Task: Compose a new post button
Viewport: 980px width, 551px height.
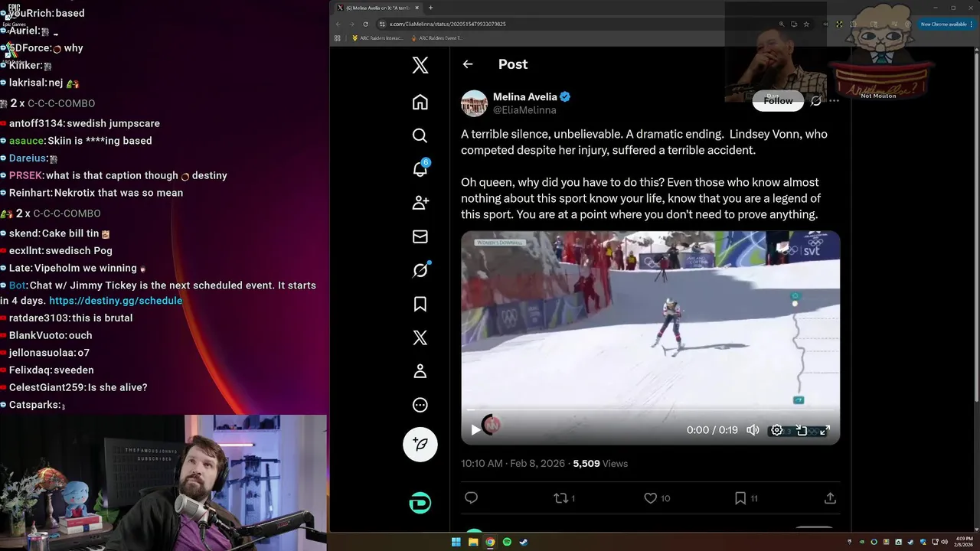Action: coord(420,444)
